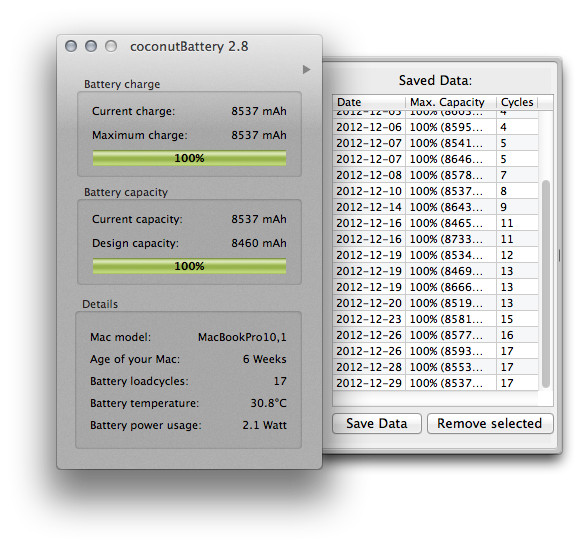Viewport: 578px width, 548px height.
Task: Select the row with 100% (8469...
Action: click(435, 271)
